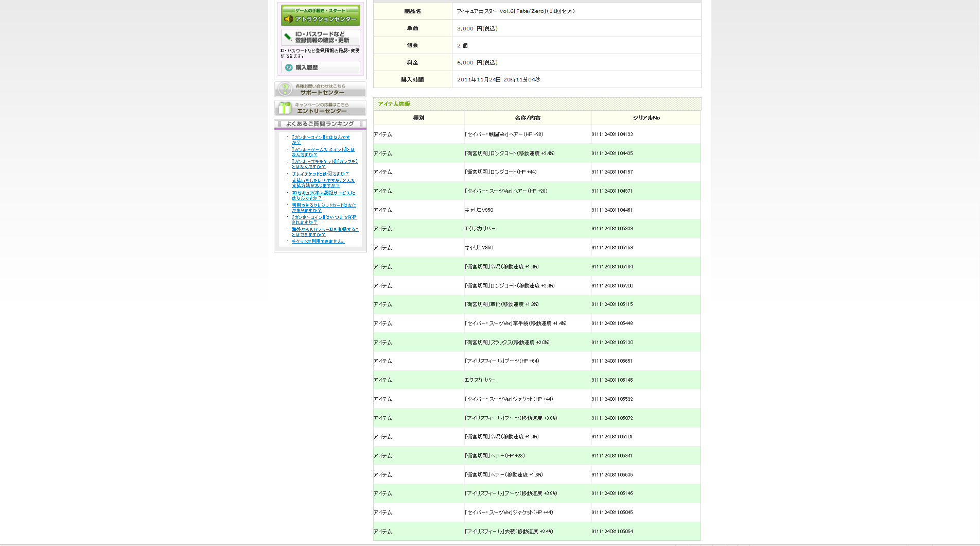This screenshot has width=980, height=546.
Task: Select serial number 9111124081104435
Action: tap(612, 153)
